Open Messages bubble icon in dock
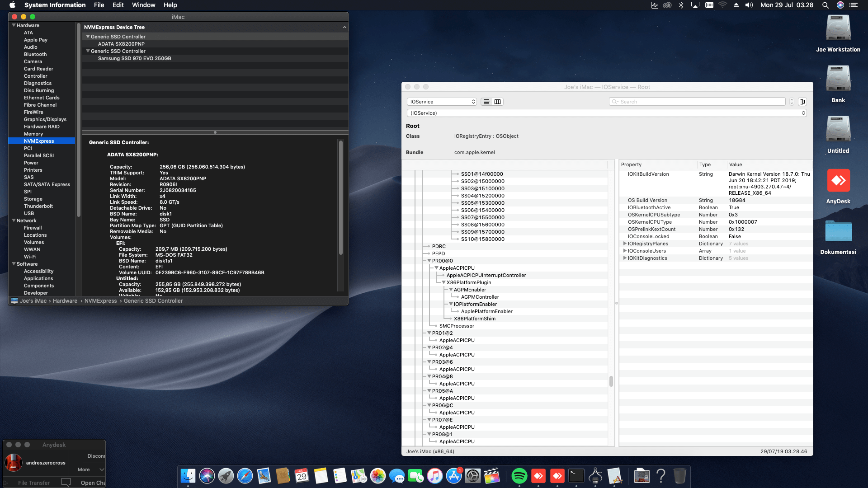Image resolution: width=868 pixels, height=488 pixels. [x=397, y=476]
